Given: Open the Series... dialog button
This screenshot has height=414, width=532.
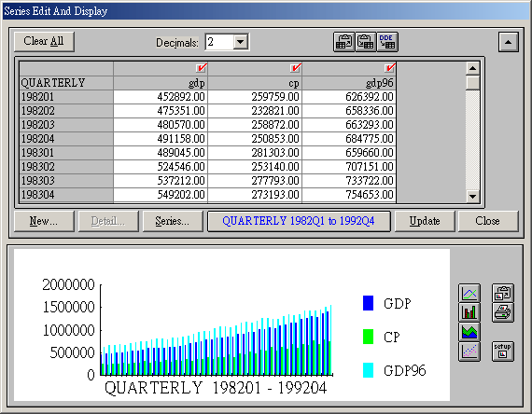Looking at the screenshot, I should tap(173, 221).
